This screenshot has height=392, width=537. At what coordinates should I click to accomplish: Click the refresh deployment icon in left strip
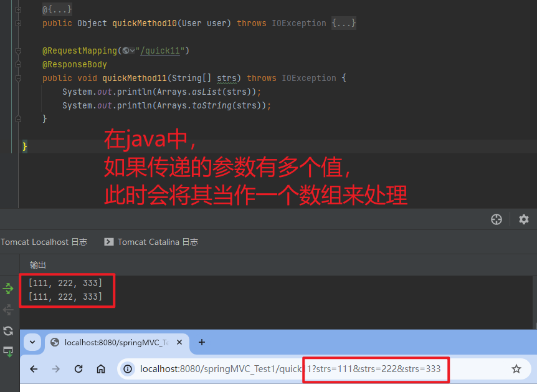tap(8, 331)
